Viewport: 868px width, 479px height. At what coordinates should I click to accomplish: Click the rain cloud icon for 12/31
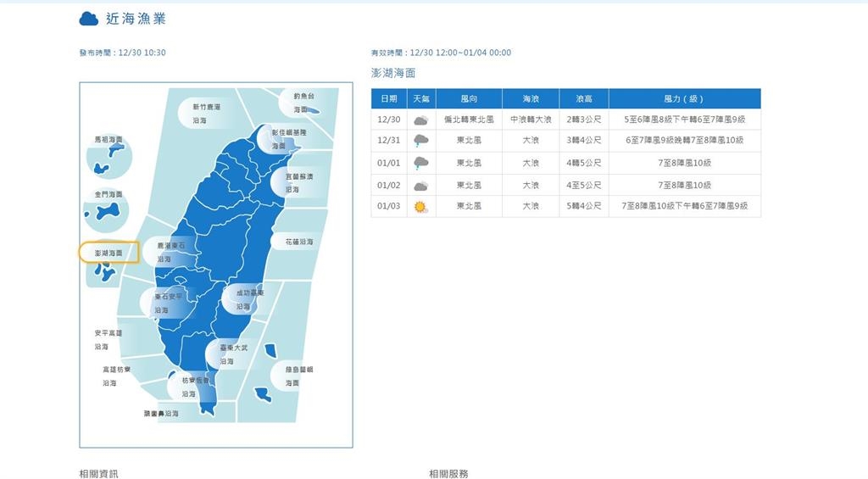pyautogui.click(x=420, y=141)
